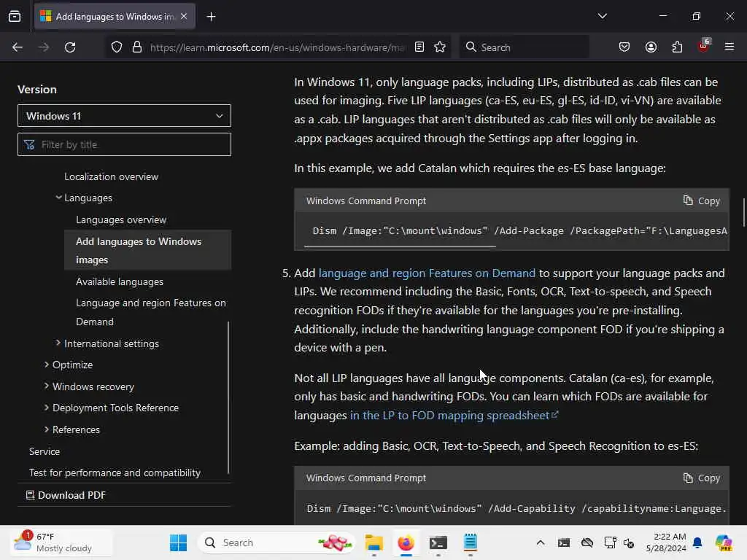
Task: Close the Add languages tab
Action: point(184,16)
